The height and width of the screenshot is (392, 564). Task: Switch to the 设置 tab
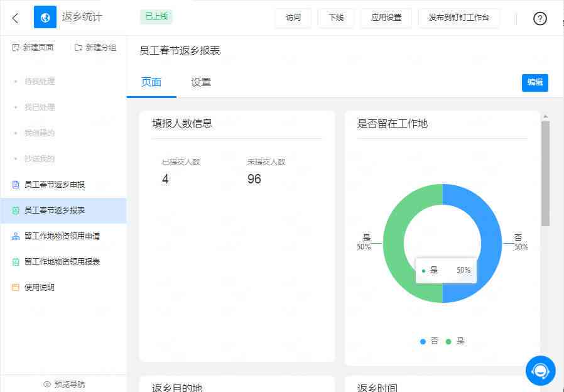201,82
